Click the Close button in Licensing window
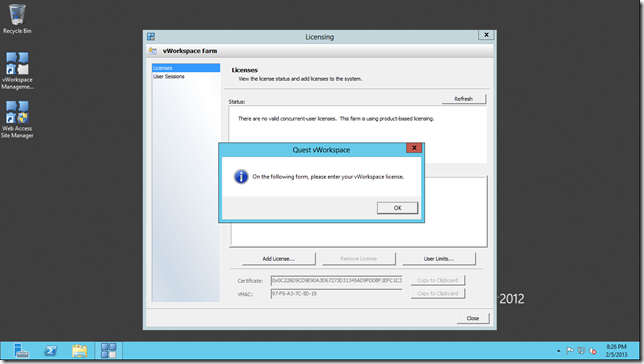 click(x=473, y=318)
